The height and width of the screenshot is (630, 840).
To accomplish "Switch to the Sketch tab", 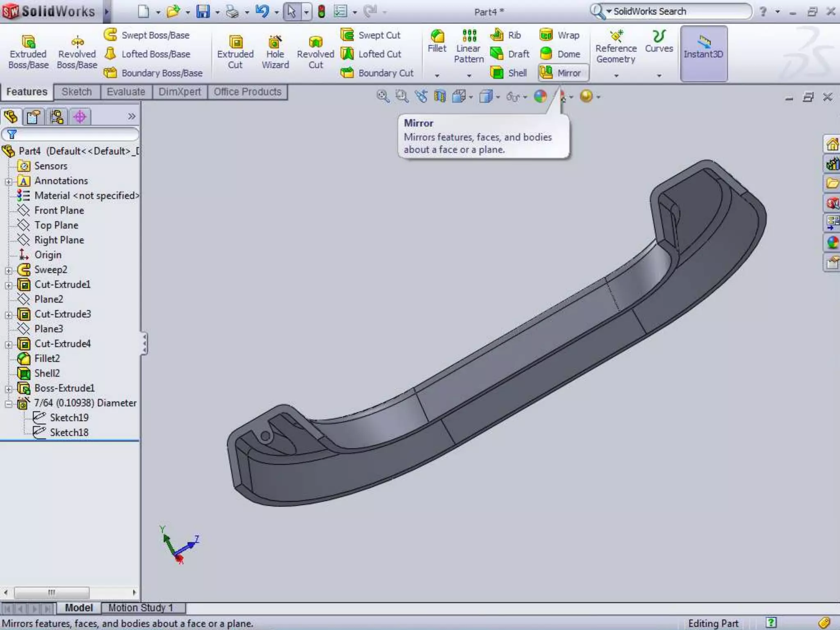I will [x=77, y=92].
